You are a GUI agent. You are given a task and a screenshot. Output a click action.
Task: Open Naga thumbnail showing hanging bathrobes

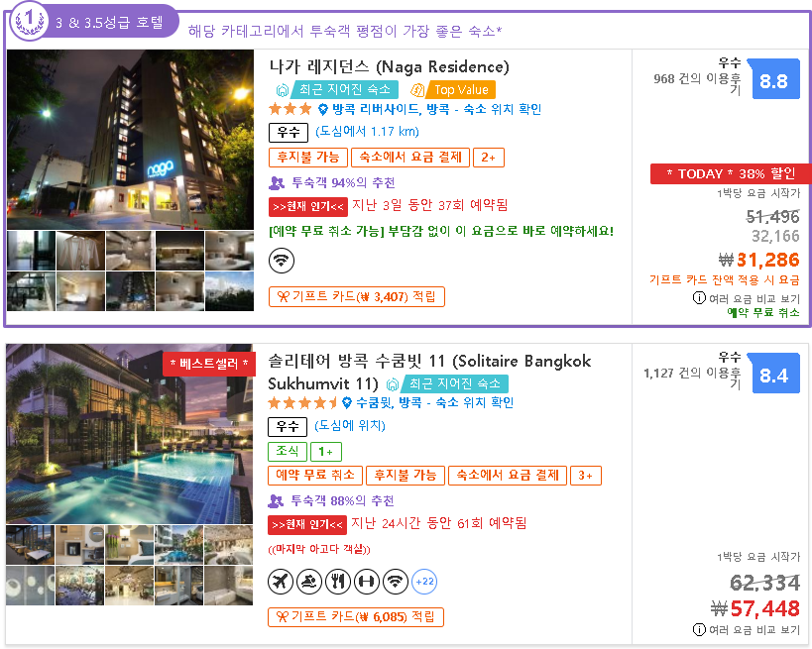80,251
